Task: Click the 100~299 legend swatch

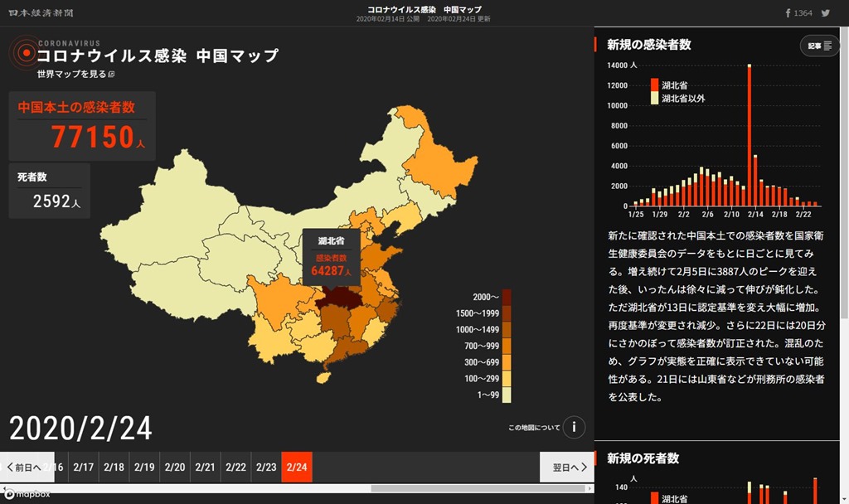Action: [507, 378]
